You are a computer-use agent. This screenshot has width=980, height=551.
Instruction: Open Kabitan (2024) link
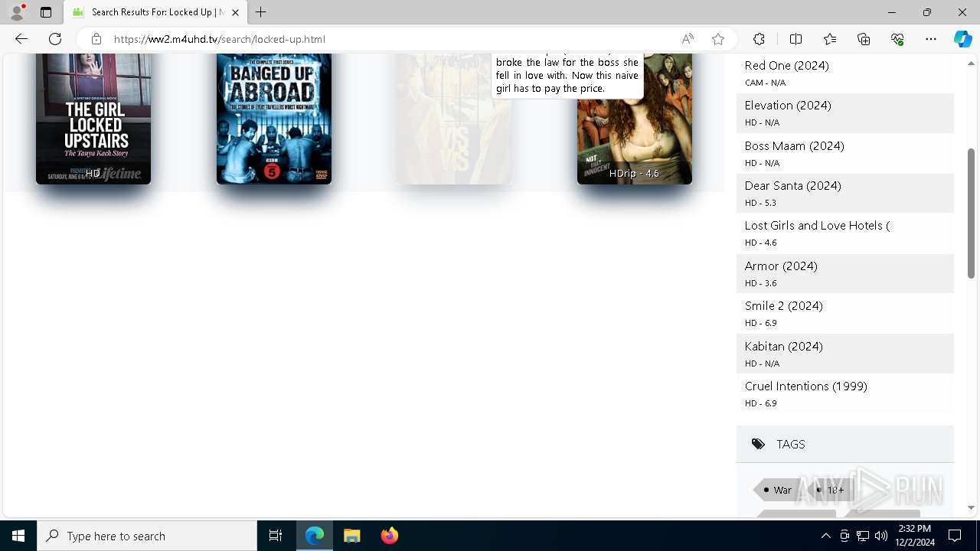pyautogui.click(x=783, y=347)
